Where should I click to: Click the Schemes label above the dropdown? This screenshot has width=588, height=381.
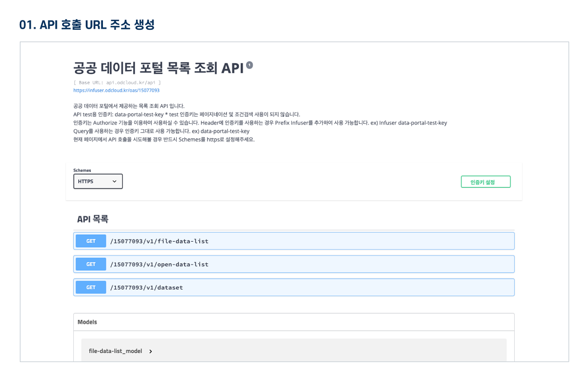(82, 170)
